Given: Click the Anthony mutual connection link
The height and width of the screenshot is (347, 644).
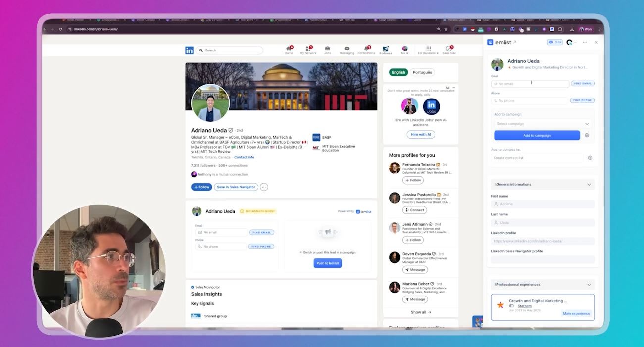Looking at the screenshot, I should pos(204,174).
